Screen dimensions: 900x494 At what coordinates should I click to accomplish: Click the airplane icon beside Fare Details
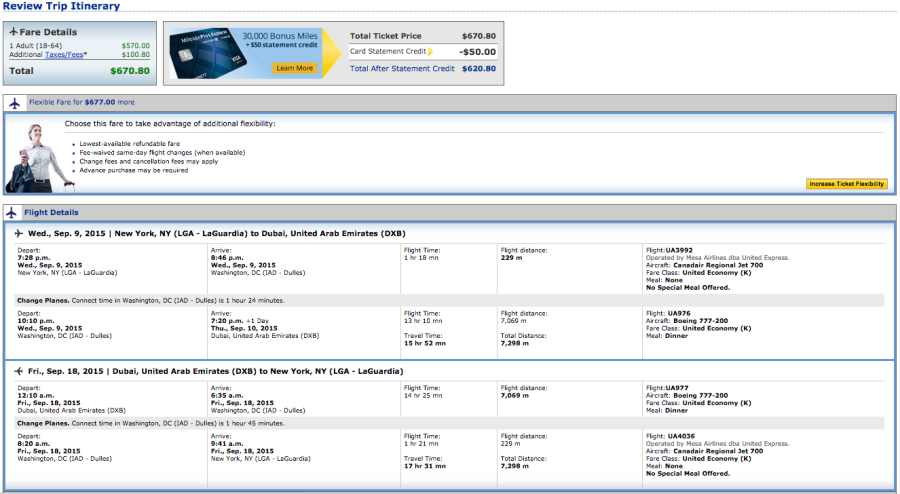tap(13, 32)
